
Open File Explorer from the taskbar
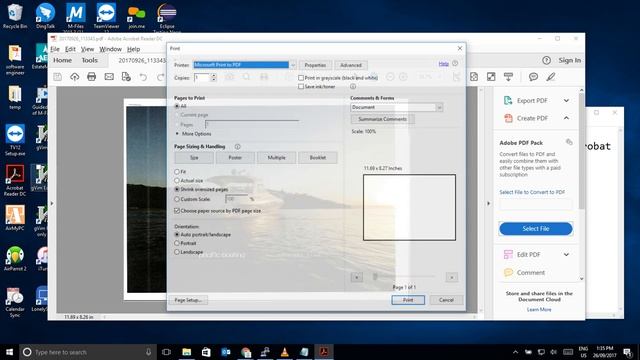[x=187, y=352]
